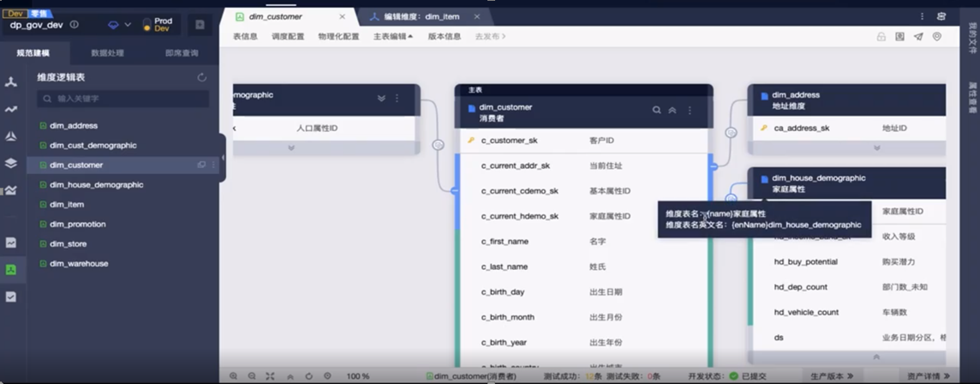Expand more fields at bottom of demographic card
The height and width of the screenshot is (384, 980).
290,148
